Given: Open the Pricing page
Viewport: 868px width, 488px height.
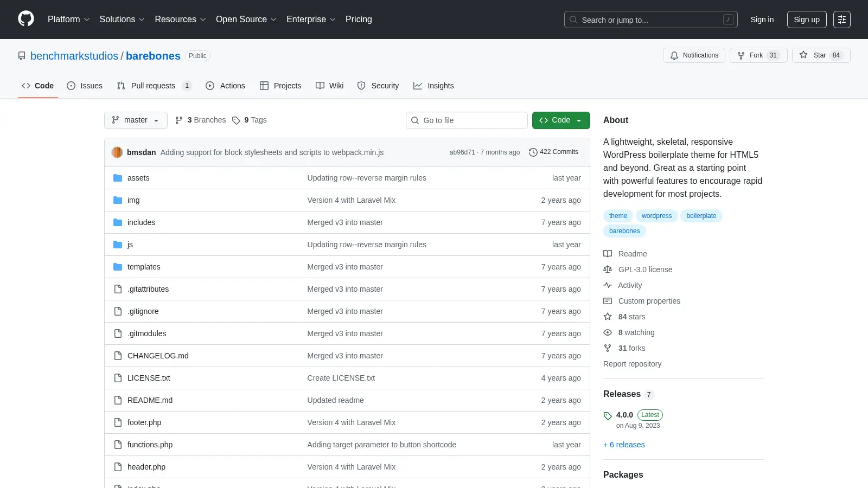Looking at the screenshot, I should (359, 20).
